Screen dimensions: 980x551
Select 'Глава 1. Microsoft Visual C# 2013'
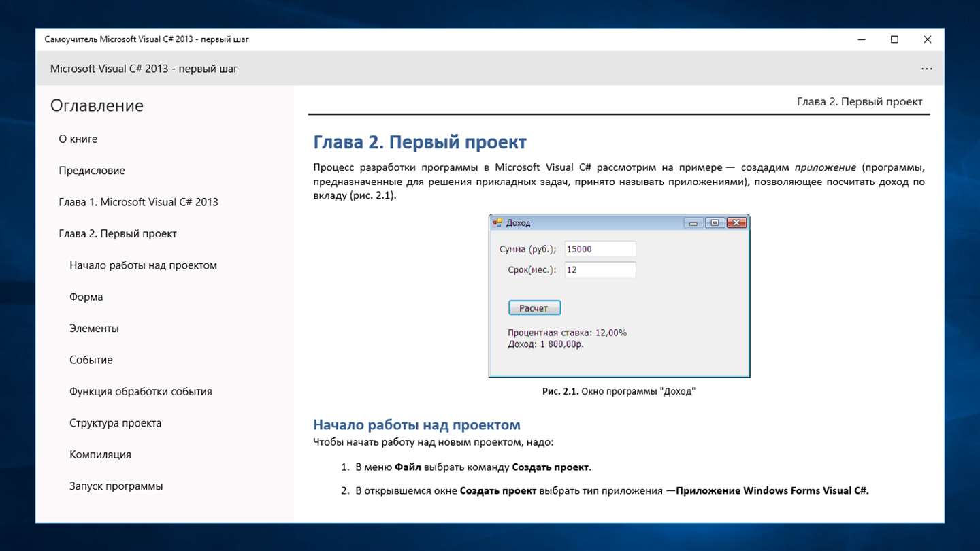(x=138, y=202)
